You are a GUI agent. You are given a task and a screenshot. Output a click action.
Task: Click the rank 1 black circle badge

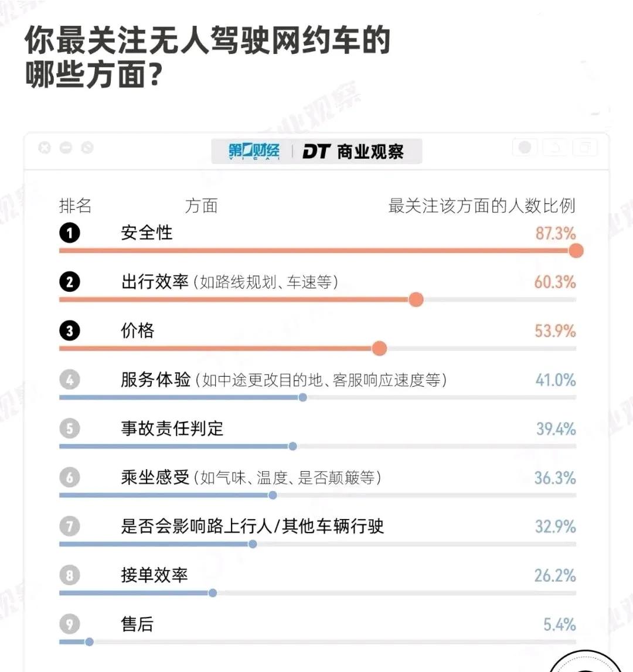pos(70,233)
